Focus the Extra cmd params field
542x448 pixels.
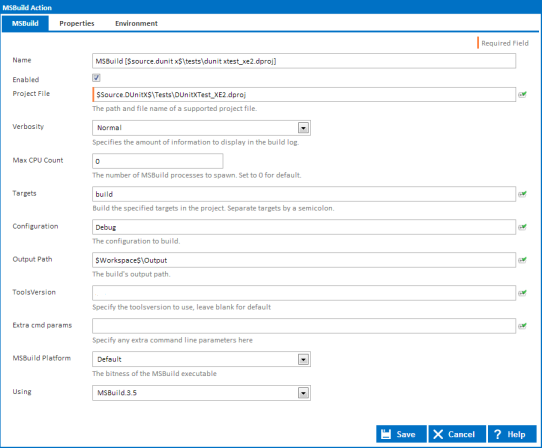coord(304,326)
